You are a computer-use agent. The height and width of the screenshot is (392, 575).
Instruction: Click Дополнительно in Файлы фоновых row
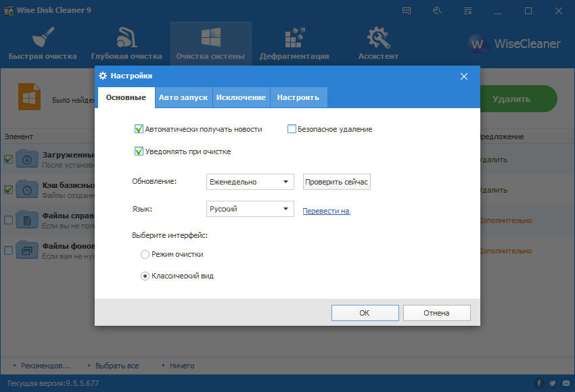pyautogui.click(x=506, y=251)
